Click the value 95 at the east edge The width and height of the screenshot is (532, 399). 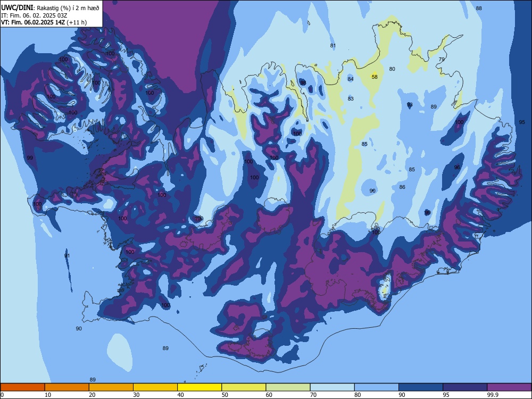point(522,122)
